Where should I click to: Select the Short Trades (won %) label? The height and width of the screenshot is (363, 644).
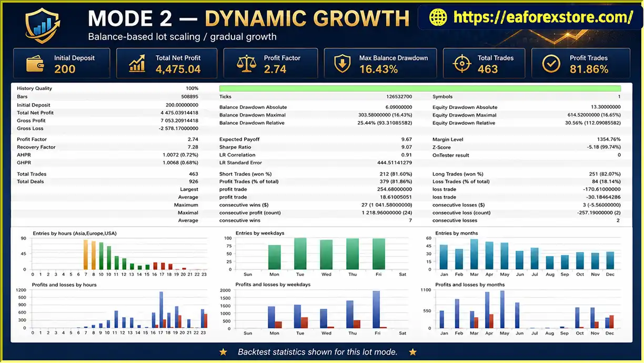pyautogui.click(x=245, y=174)
